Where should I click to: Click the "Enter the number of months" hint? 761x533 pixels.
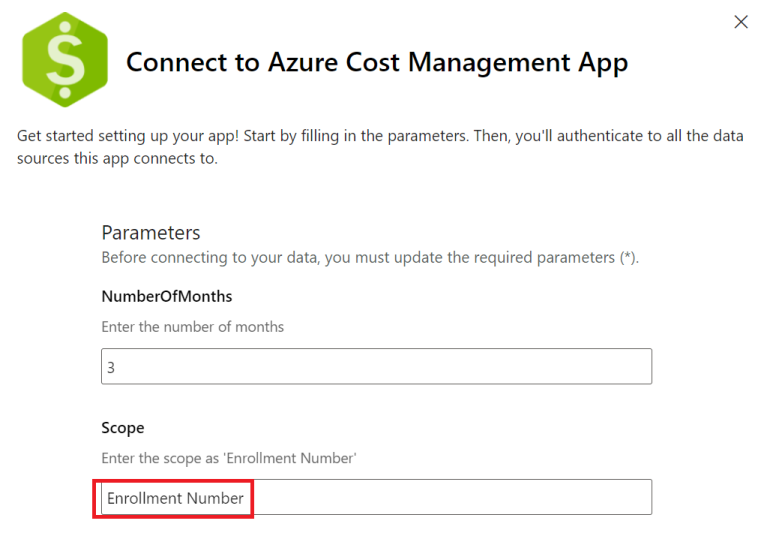(193, 327)
